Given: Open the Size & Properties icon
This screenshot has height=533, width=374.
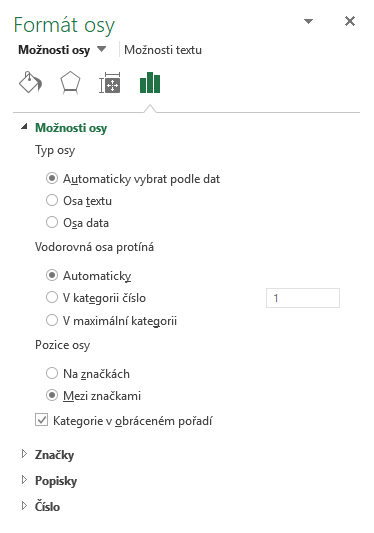Looking at the screenshot, I should click(109, 83).
